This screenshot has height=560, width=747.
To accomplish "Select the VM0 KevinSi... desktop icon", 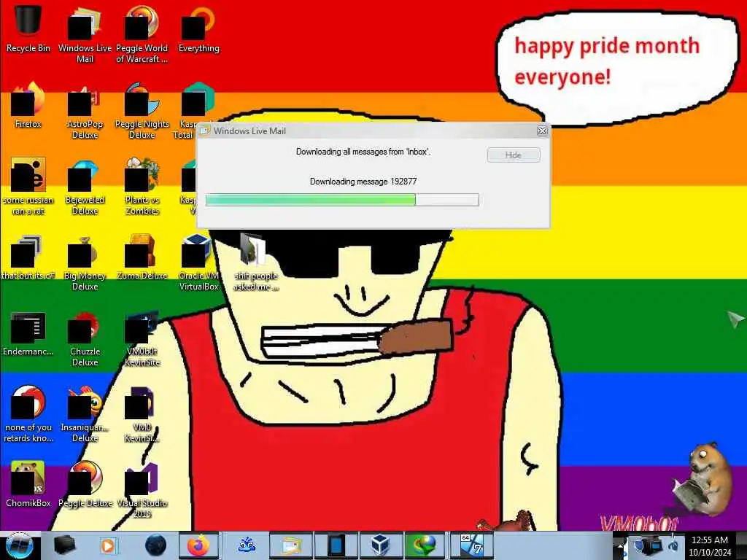I will tap(142, 414).
